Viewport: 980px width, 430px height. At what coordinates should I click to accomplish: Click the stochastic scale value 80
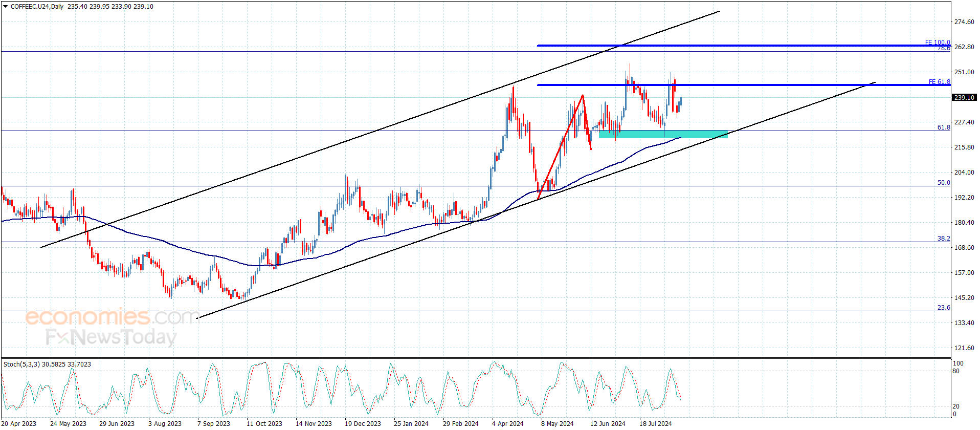tap(956, 371)
